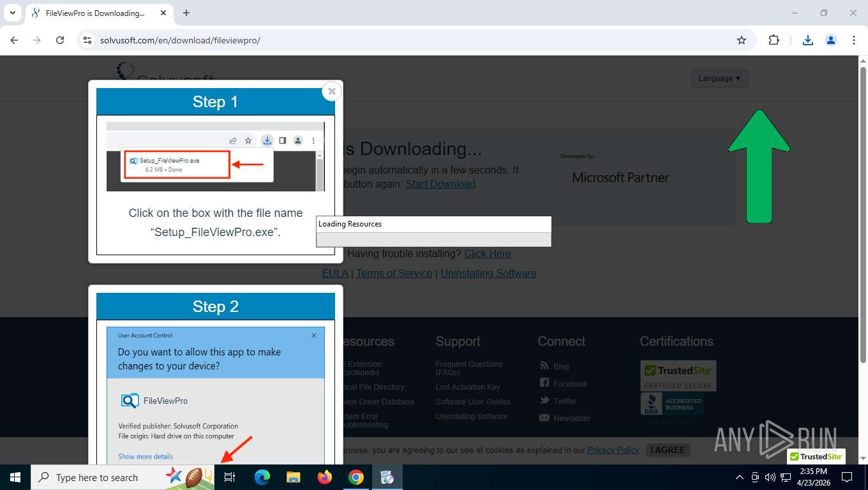The width and height of the screenshot is (868, 490).
Task: Open the Twitter link under Connect
Action: coord(565,401)
